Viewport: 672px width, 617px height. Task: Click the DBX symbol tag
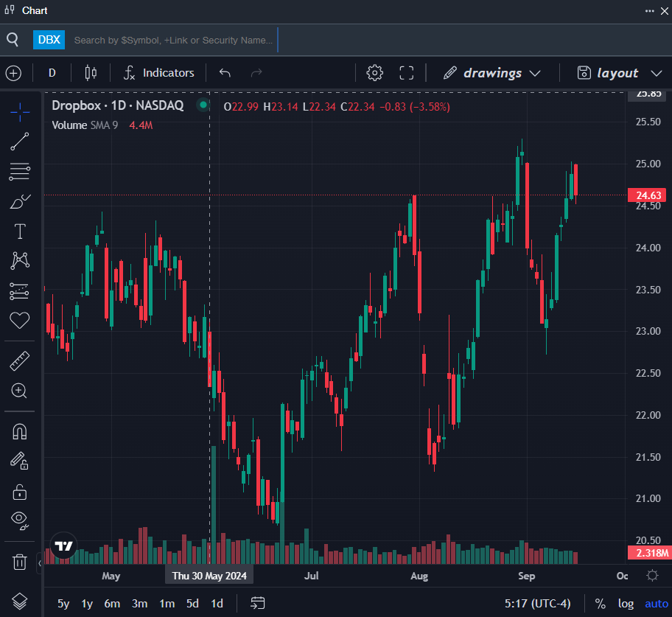[x=49, y=40]
